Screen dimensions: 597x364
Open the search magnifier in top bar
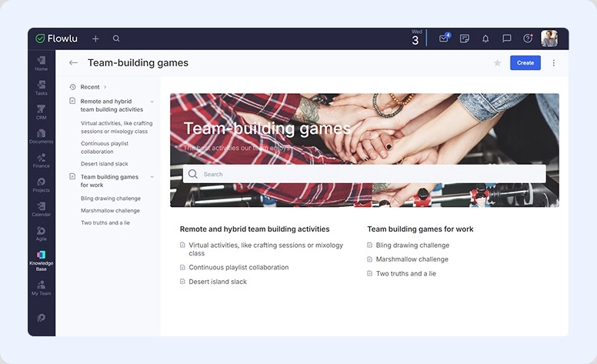pos(116,38)
